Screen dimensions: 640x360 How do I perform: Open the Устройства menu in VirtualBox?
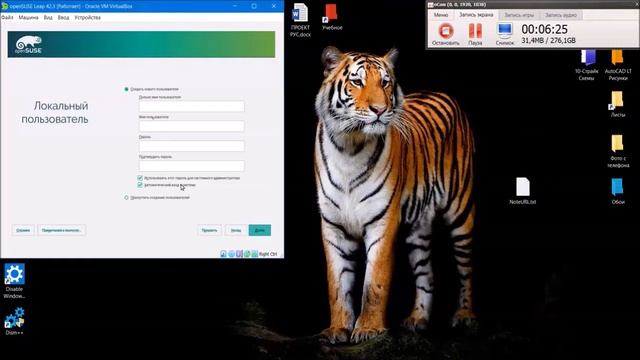click(x=87, y=18)
